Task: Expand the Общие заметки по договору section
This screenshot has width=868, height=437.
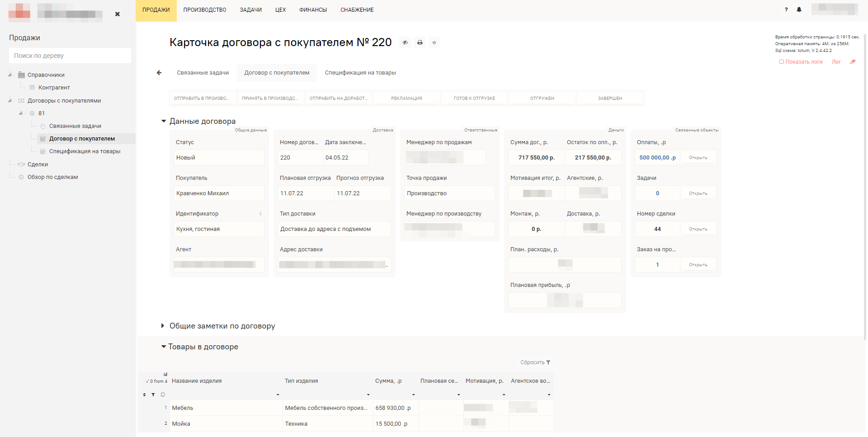Action: 163,326
